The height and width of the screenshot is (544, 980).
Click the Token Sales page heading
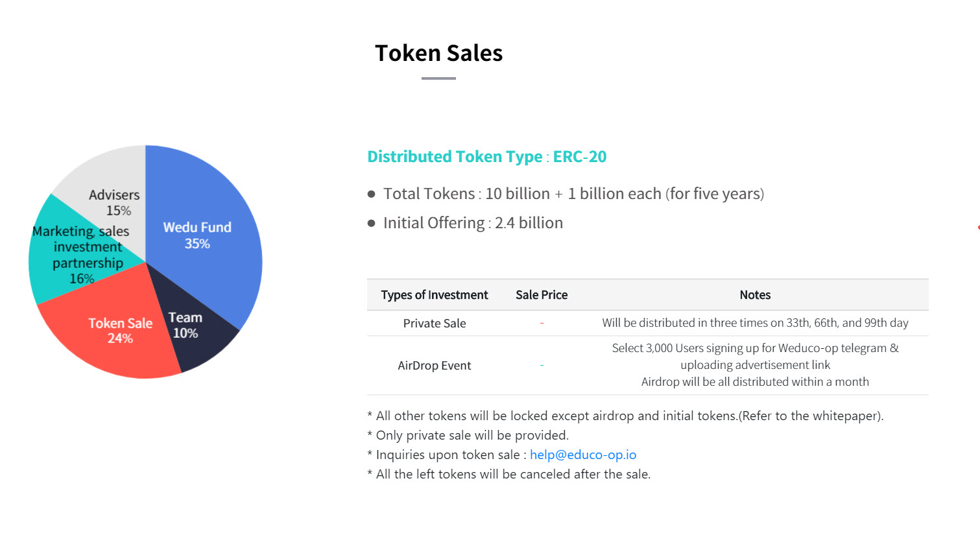coord(438,53)
